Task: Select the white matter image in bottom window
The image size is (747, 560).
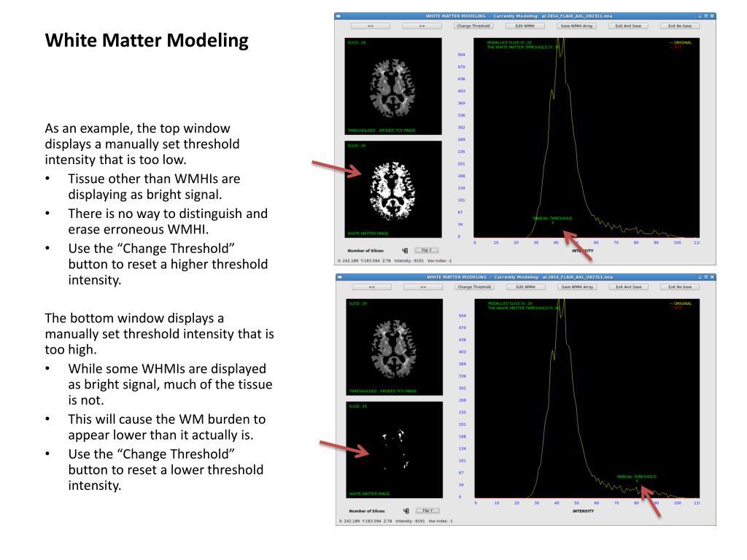Action: point(394,449)
